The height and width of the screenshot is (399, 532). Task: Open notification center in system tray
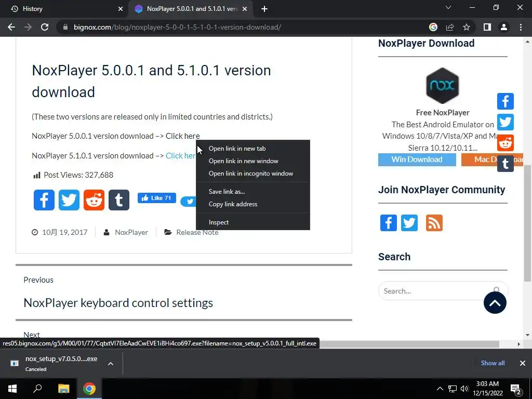(x=516, y=389)
